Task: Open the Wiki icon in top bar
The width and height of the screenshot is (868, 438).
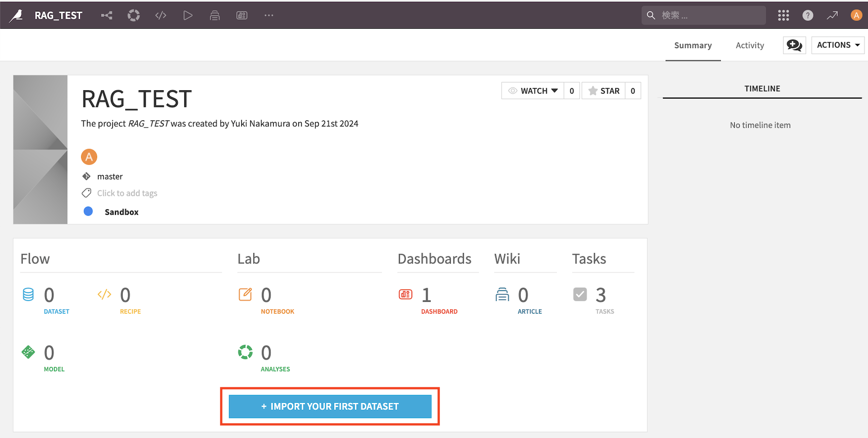Action: click(215, 15)
